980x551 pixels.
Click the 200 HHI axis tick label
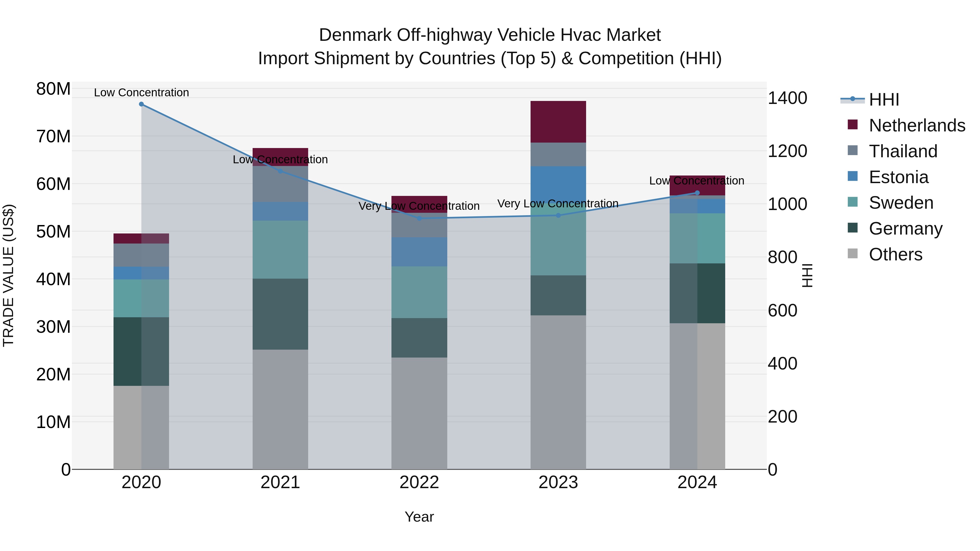coord(783,417)
